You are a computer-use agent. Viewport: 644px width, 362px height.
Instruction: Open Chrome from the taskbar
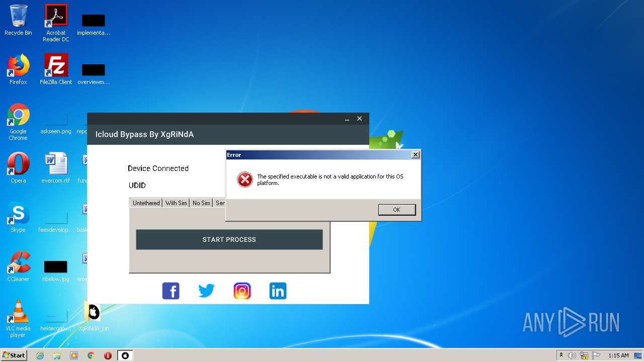coord(91,355)
